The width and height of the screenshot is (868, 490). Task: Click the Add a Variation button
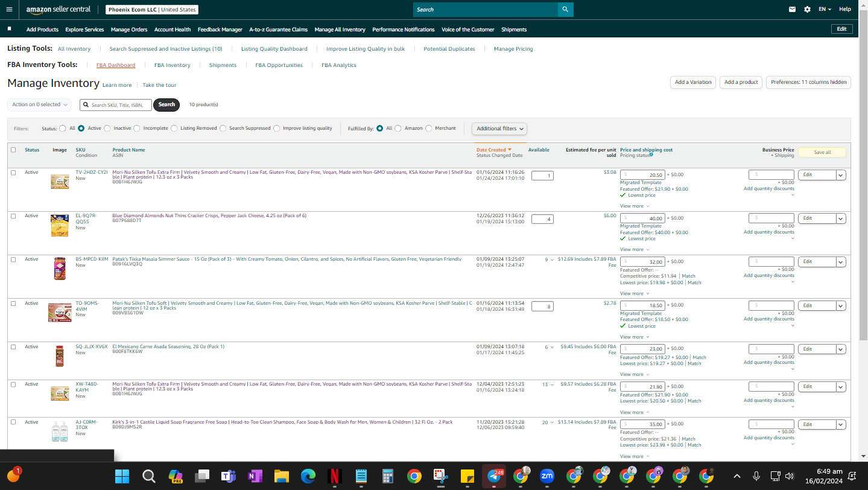[x=693, y=82]
